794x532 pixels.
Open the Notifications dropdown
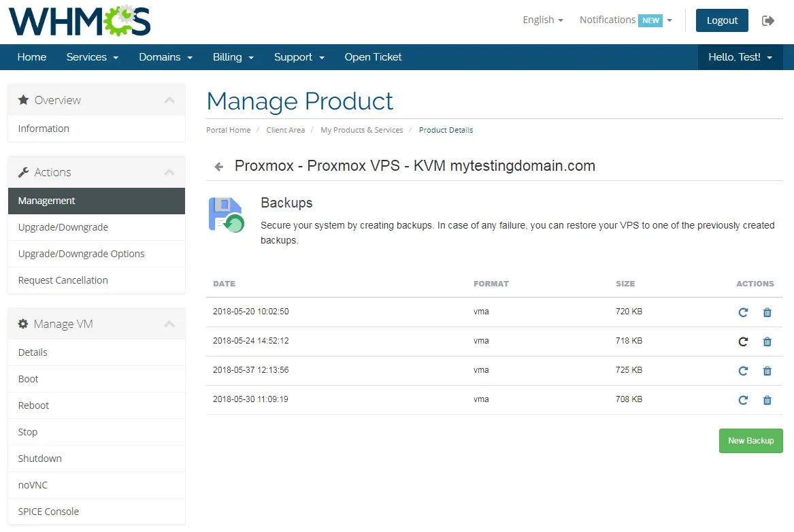(626, 20)
